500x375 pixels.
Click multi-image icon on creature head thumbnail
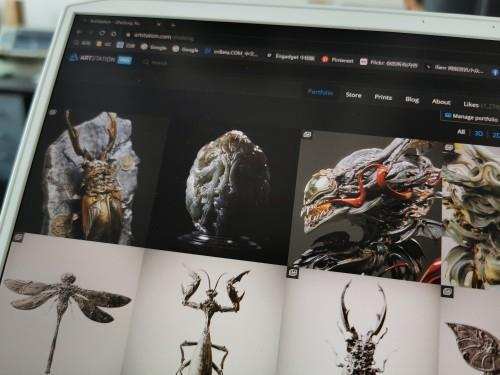pyautogui.click(x=307, y=134)
